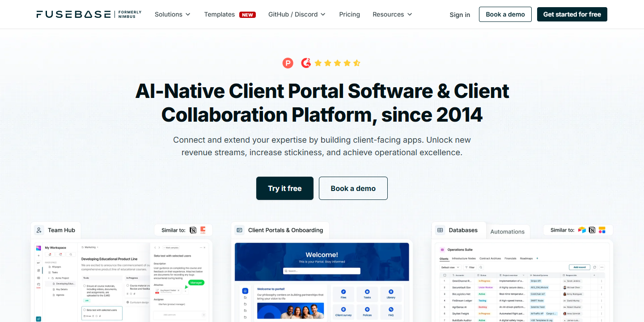Switch to the Team Hub tab
The width and height of the screenshot is (644, 322).
tap(55, 230)
